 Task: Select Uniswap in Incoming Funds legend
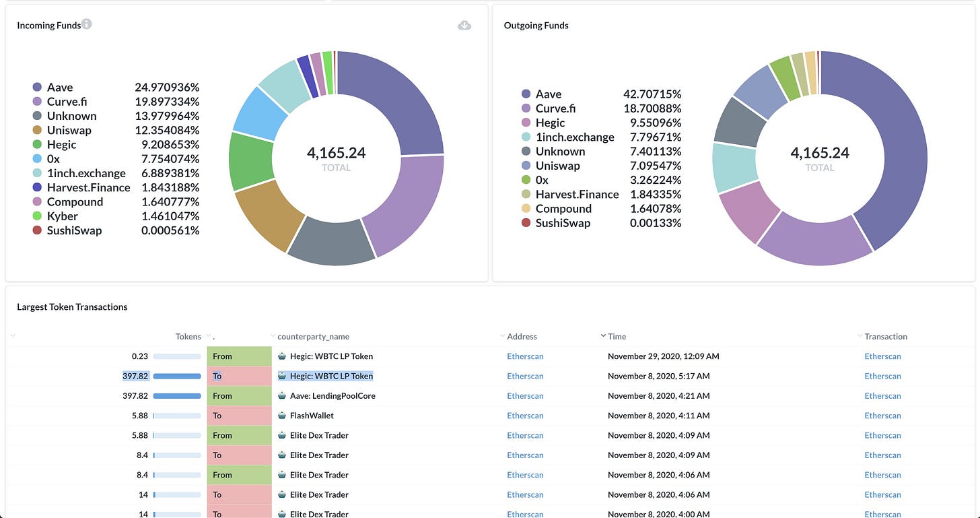[62, 130]
